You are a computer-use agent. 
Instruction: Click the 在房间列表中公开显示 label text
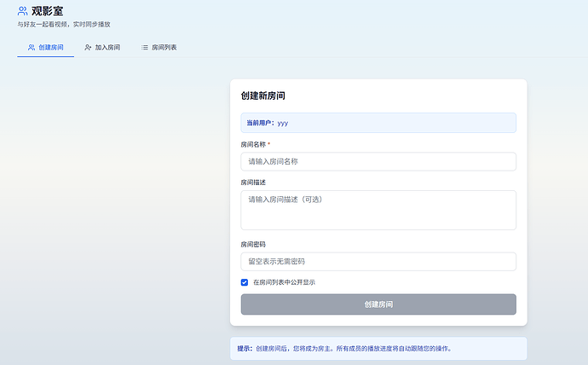pyautogui.click(x=285, y=282)
